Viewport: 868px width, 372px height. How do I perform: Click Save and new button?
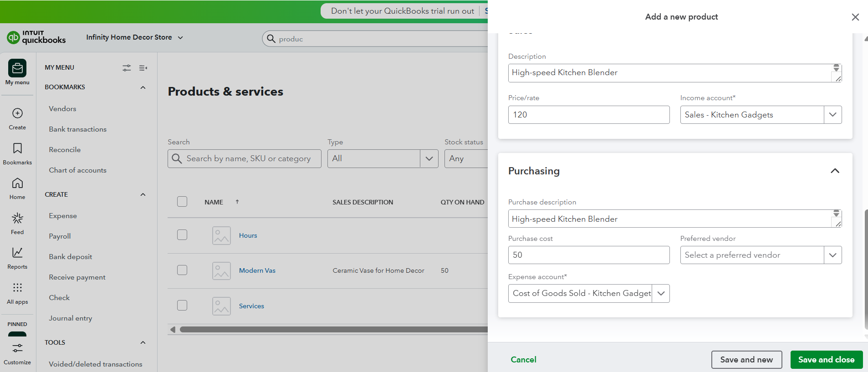tap(747, 360)
